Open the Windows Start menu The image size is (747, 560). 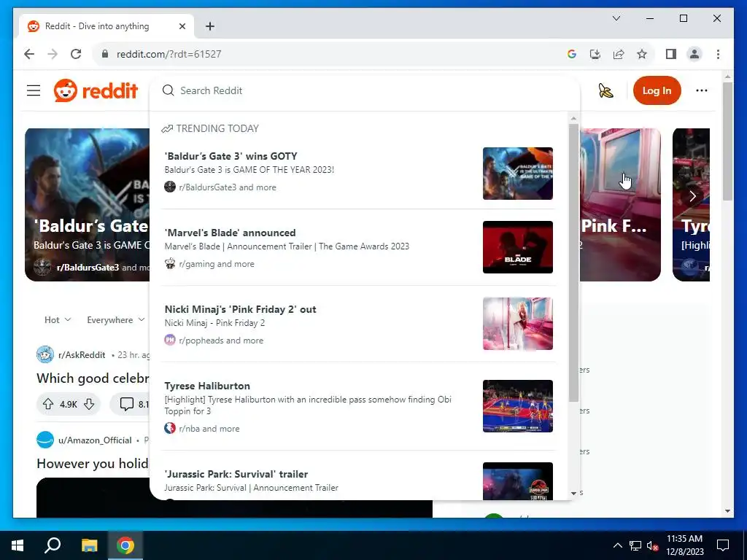click(18, 545)
